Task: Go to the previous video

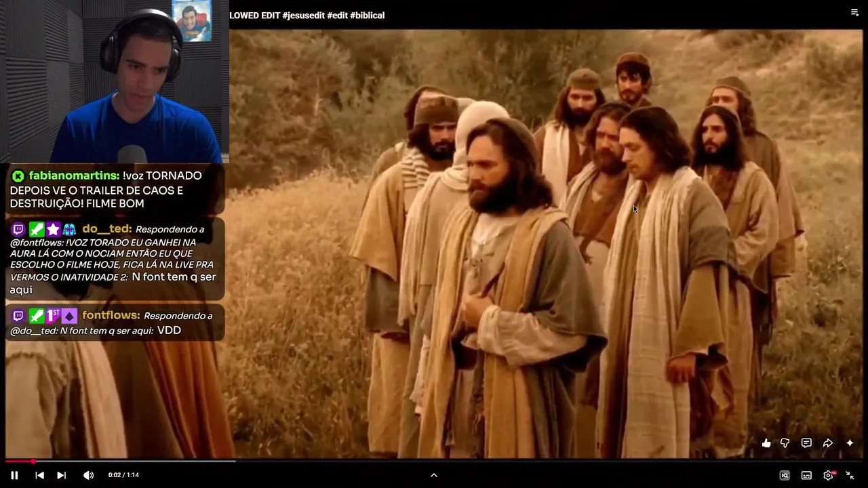Action: tap(39, 475)
